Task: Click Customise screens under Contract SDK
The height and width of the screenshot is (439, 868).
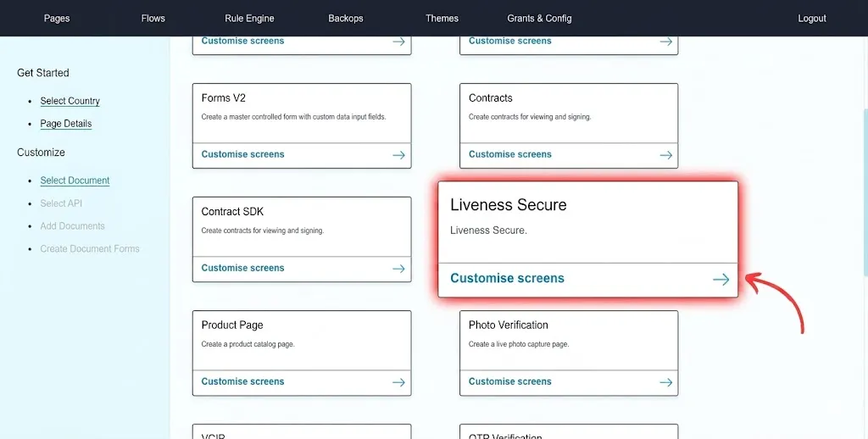Action: click(242, 268)
